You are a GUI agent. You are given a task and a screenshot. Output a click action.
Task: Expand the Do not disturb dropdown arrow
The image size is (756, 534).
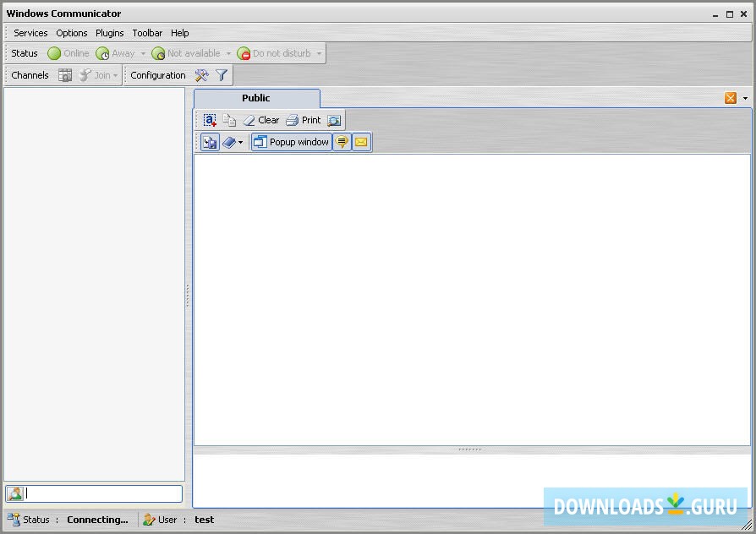coord(319,53)
